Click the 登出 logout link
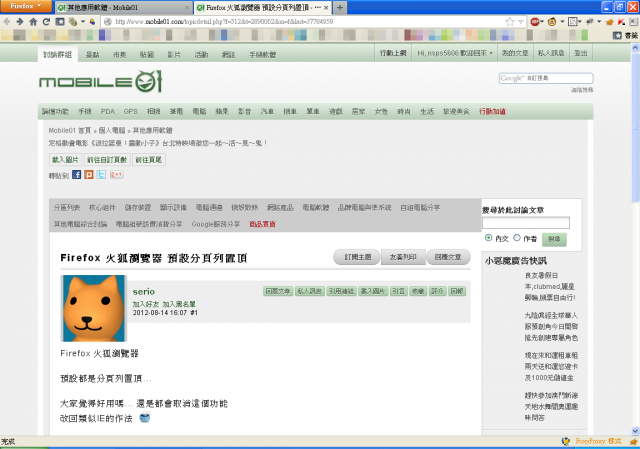The image size is (640, 449). 580,53
